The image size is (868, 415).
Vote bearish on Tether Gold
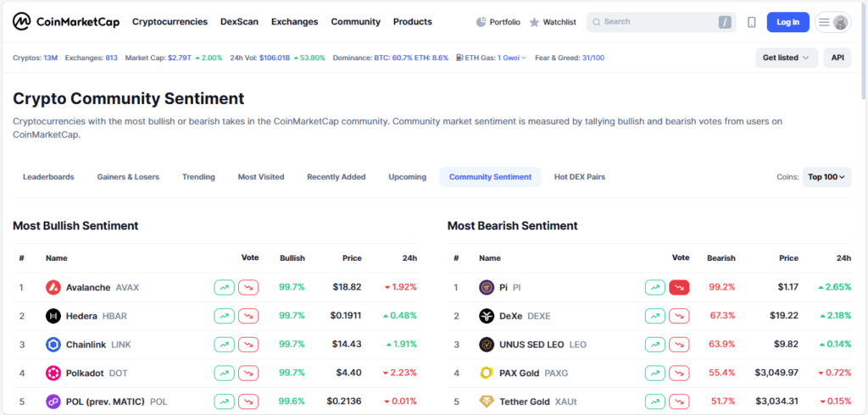coord(679,401)
